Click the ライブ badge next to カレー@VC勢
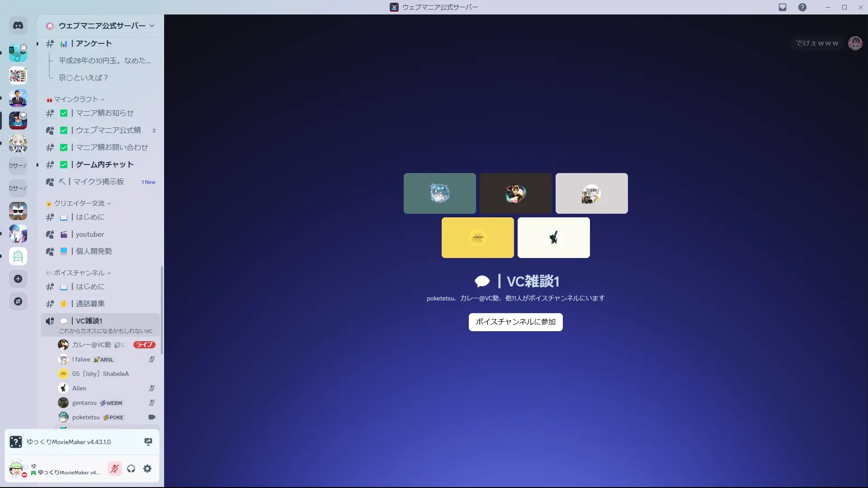Image resolution: width=868 pixels, height=488 pixels. 144,345
